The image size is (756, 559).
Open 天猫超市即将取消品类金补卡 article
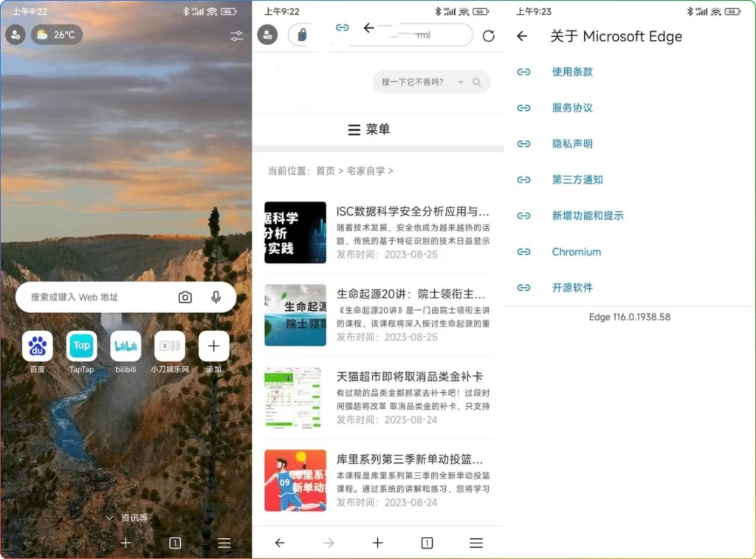click(409, 376)
